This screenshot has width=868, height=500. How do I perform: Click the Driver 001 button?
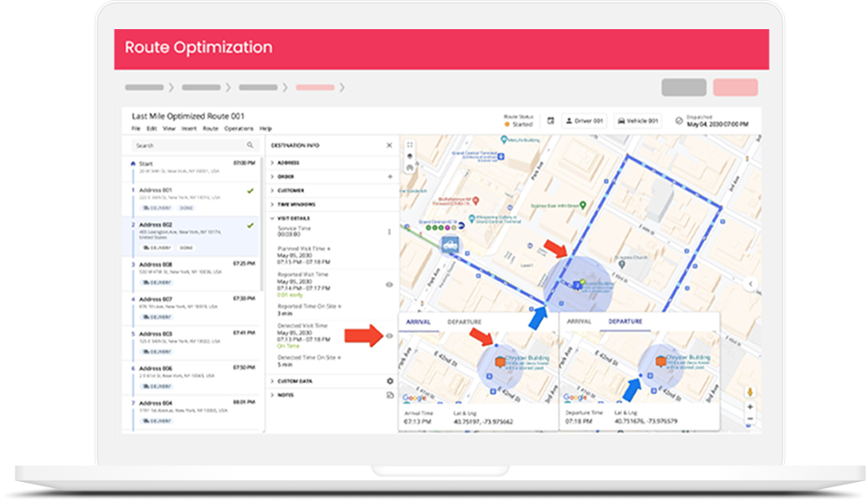[583, 120]
